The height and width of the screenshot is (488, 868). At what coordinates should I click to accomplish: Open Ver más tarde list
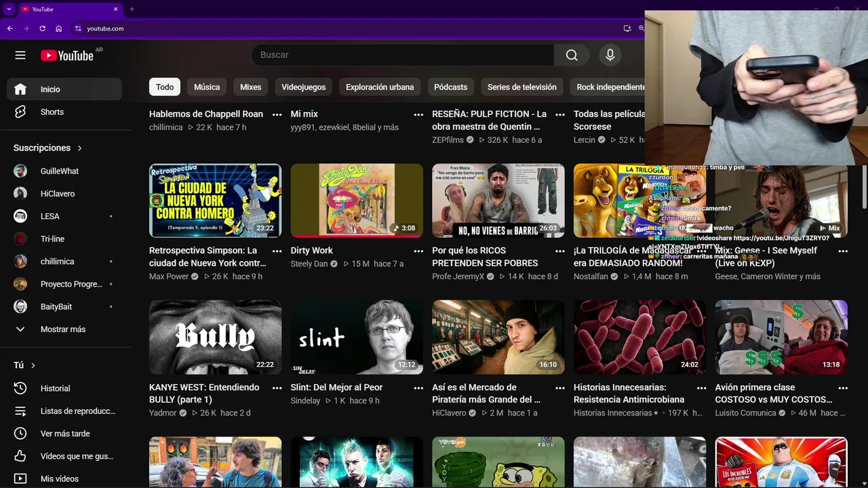pyautogui.click(x=64, y=434)
